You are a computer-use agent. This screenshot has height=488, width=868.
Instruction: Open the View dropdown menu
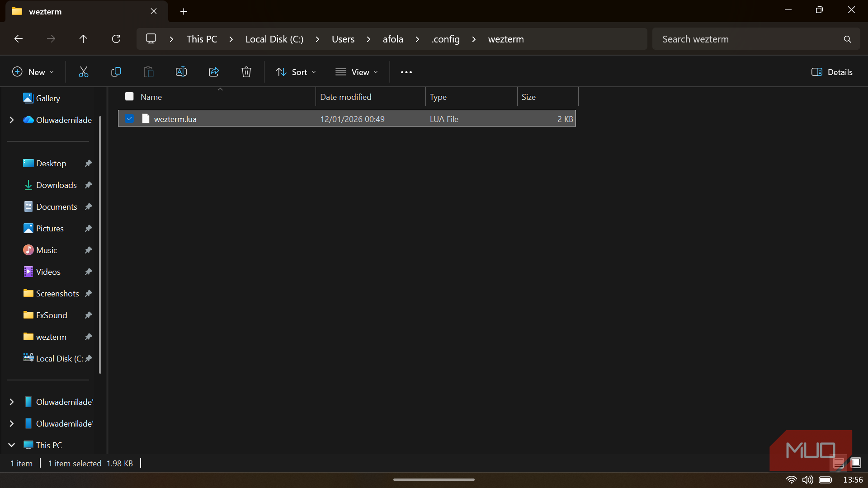coord(357,72)
